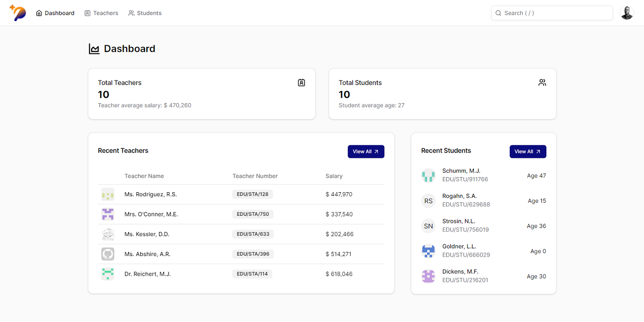Click avatar of Ms. Abshire, A.R.
Viewport: 644px width, 322px height.
[x=108, y=254]
